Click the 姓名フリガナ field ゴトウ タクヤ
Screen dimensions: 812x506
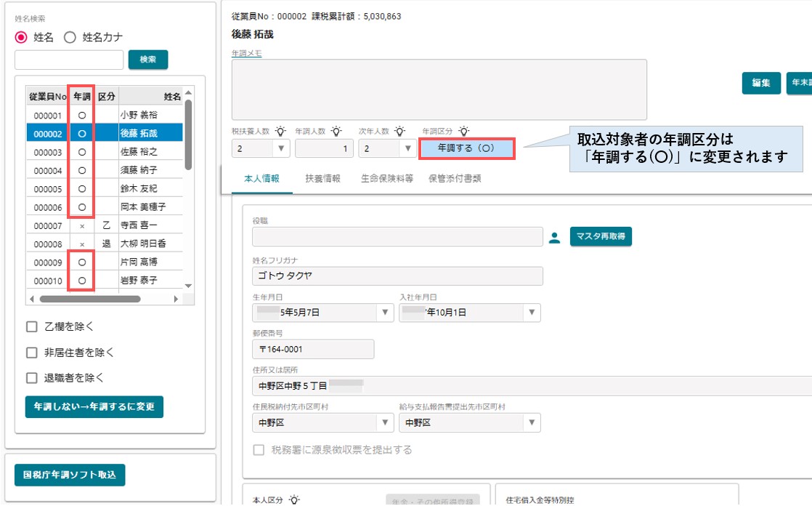pyautogui.click(x=398, y=276)
